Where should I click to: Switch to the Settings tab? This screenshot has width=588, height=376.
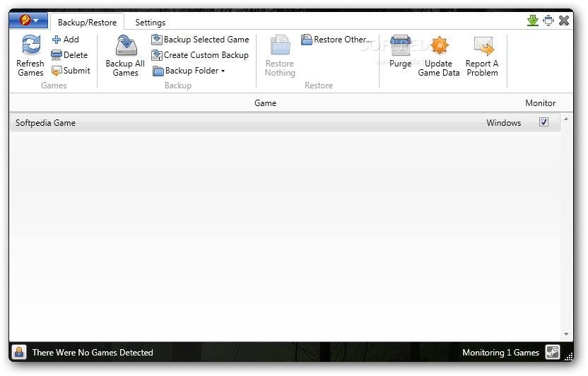point(151,23)
